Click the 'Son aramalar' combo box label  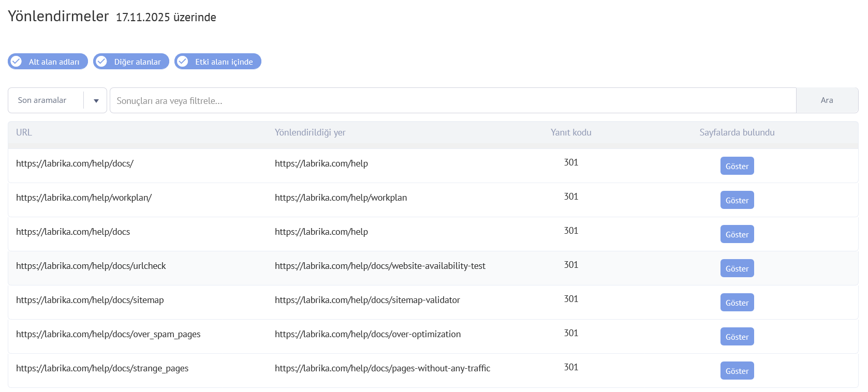click(42, 100)
